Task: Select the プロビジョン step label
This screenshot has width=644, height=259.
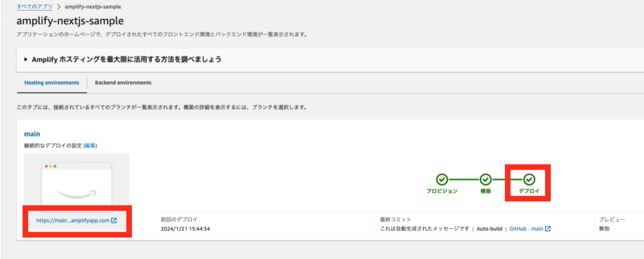Action: click(441, 190)
